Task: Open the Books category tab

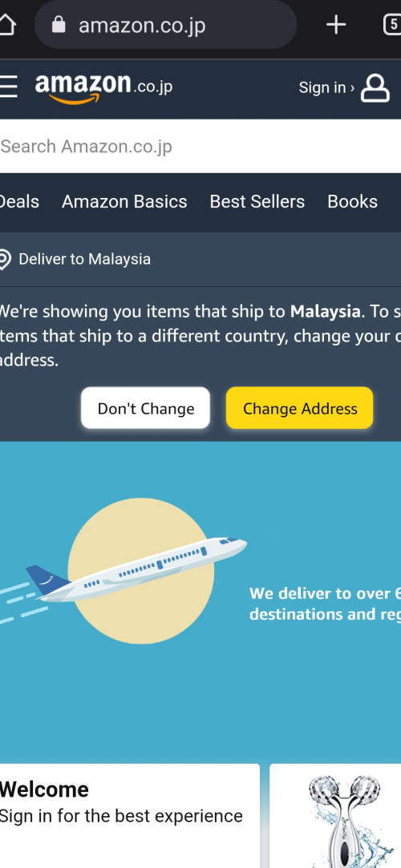Action: pyautogui.click(x=352, y=201)
